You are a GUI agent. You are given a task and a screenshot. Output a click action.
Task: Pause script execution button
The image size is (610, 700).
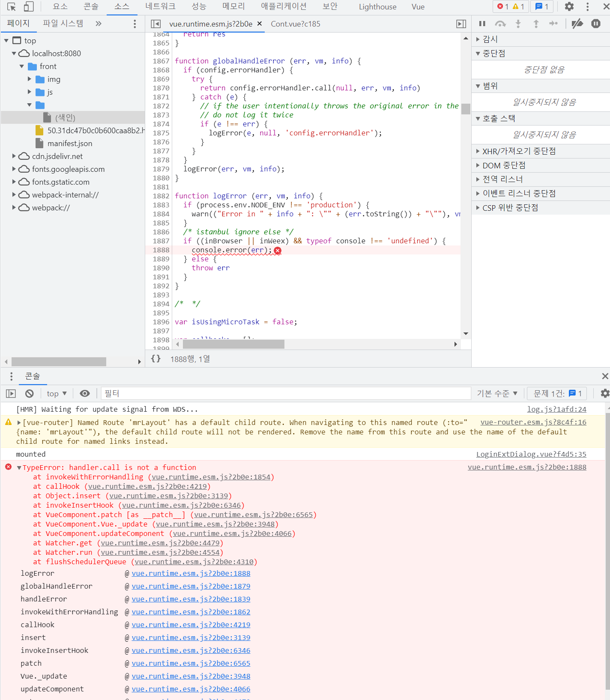[x=482, y=24]
